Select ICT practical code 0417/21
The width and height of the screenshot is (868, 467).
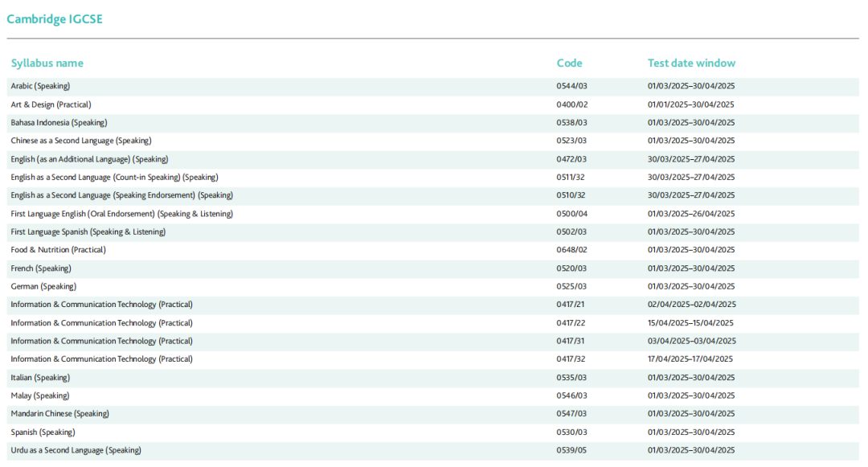point(570,305)
